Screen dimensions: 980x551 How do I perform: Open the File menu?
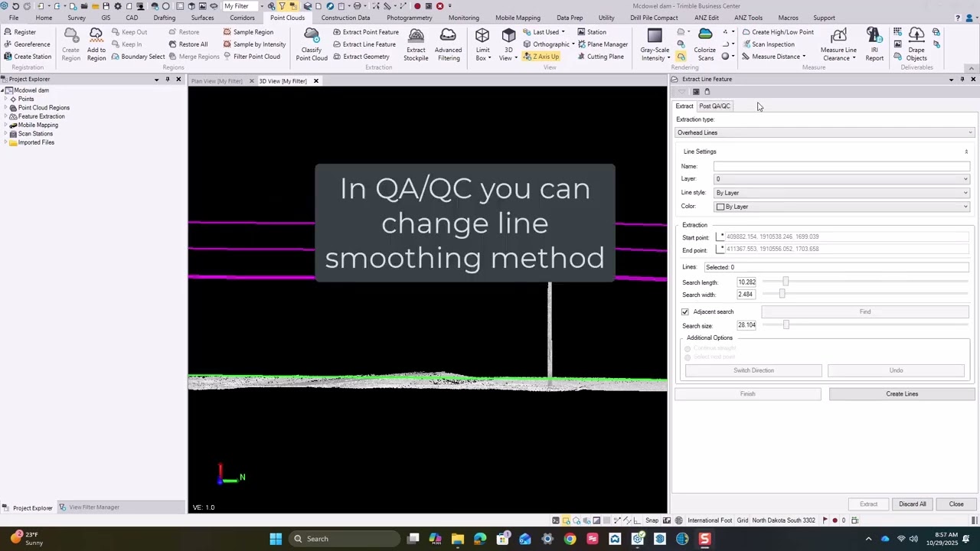(14, 18)
